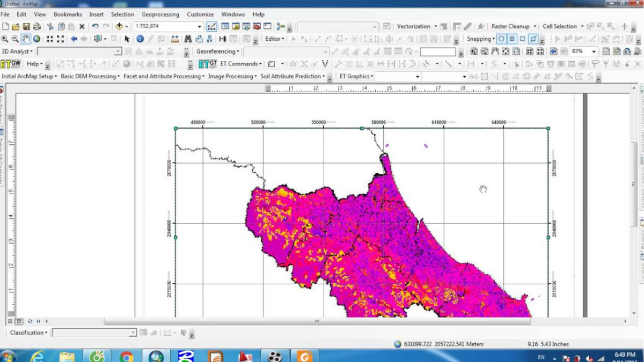Open Internet Explorer from the taskbar

click(x=38, y=357)
